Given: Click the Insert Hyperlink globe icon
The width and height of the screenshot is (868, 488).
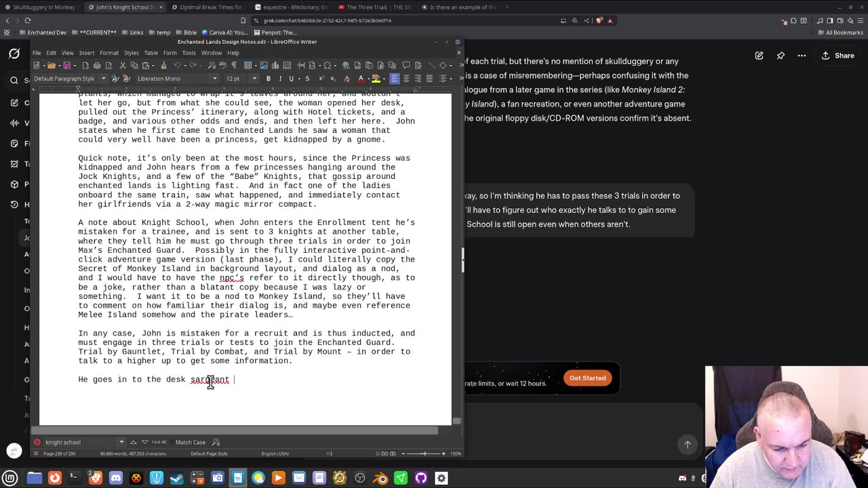Looking at the screenshot, I should [x=346, y=65].
